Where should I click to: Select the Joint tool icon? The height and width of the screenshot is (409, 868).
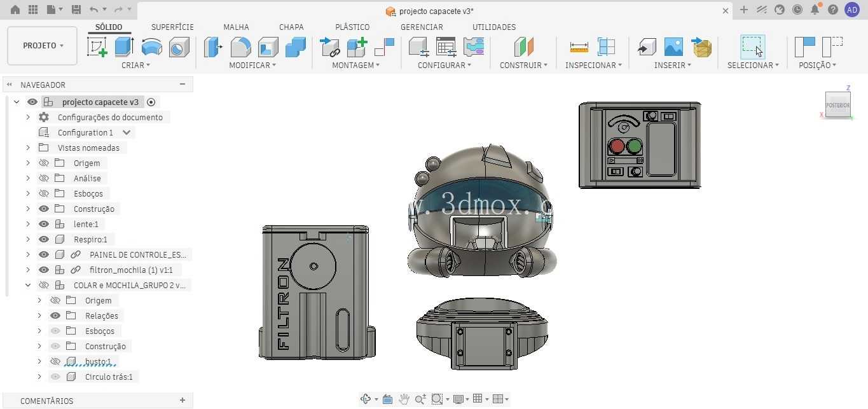385,47
